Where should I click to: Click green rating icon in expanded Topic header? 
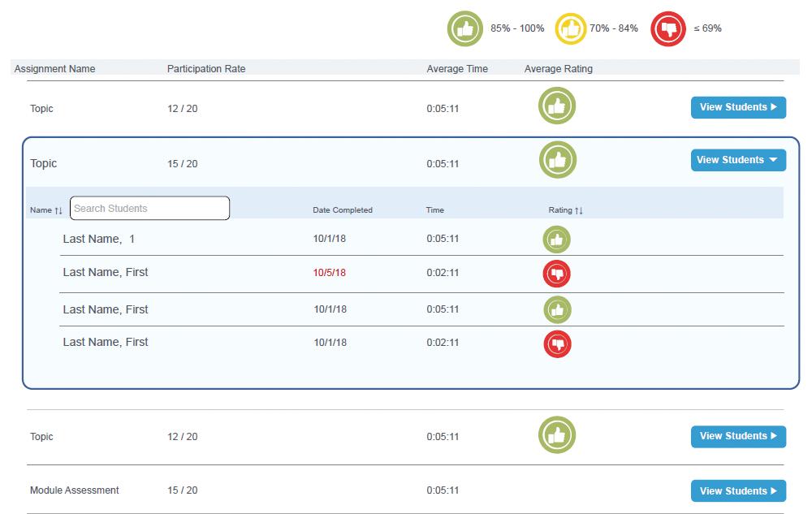tap(558, 160)
